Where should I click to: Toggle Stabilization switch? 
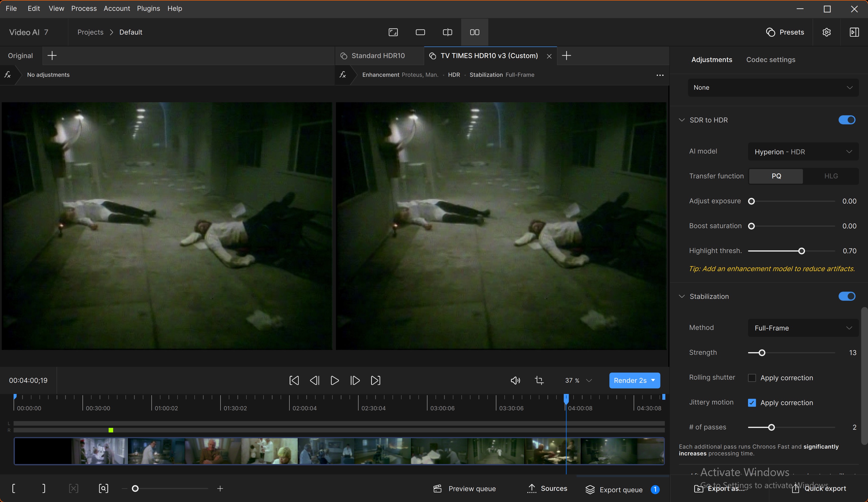point(847,296)
